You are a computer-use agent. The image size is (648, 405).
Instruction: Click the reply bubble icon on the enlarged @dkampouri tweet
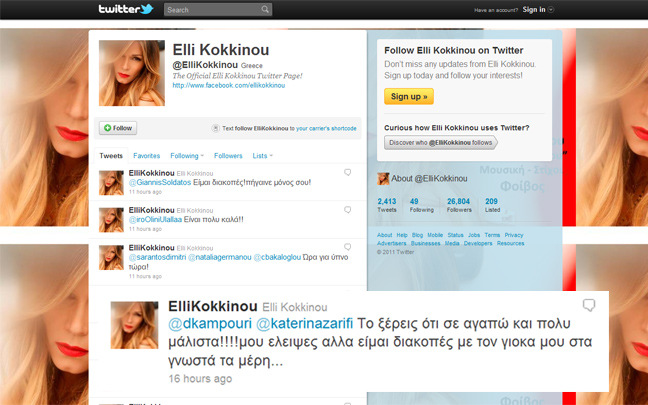(589, 305)
